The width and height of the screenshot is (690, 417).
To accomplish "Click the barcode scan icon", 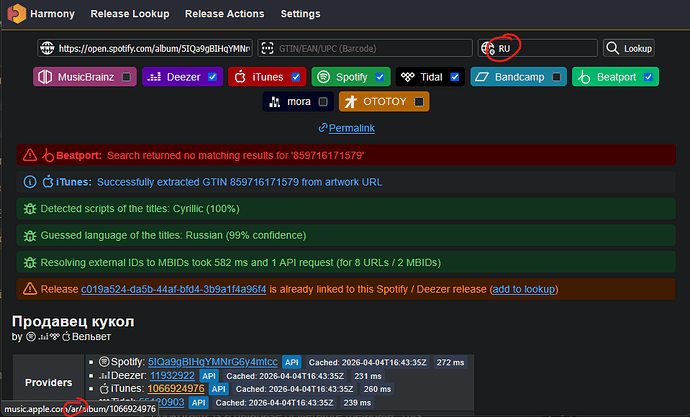I will 267,48.
